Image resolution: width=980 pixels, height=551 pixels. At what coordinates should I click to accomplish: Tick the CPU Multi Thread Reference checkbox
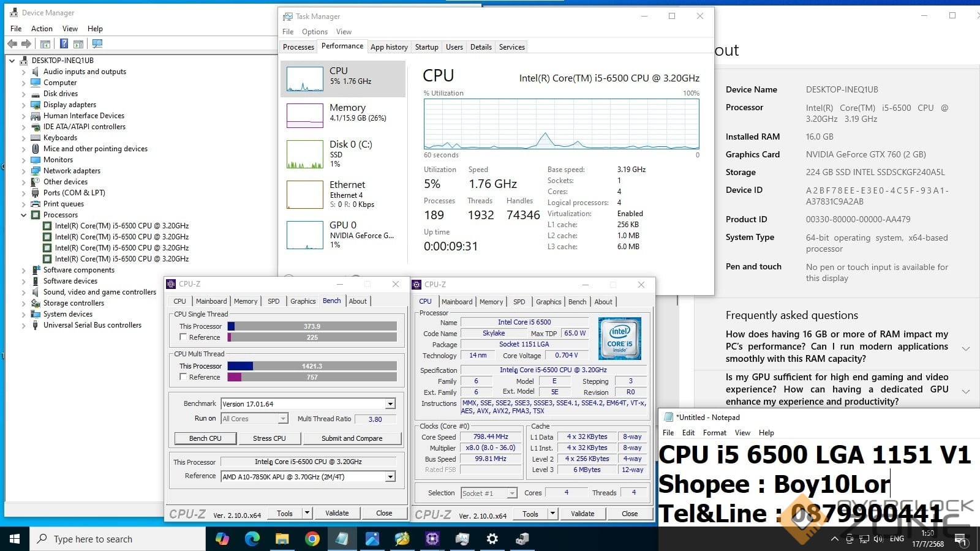pyautogui.click(x=183, y=377)
